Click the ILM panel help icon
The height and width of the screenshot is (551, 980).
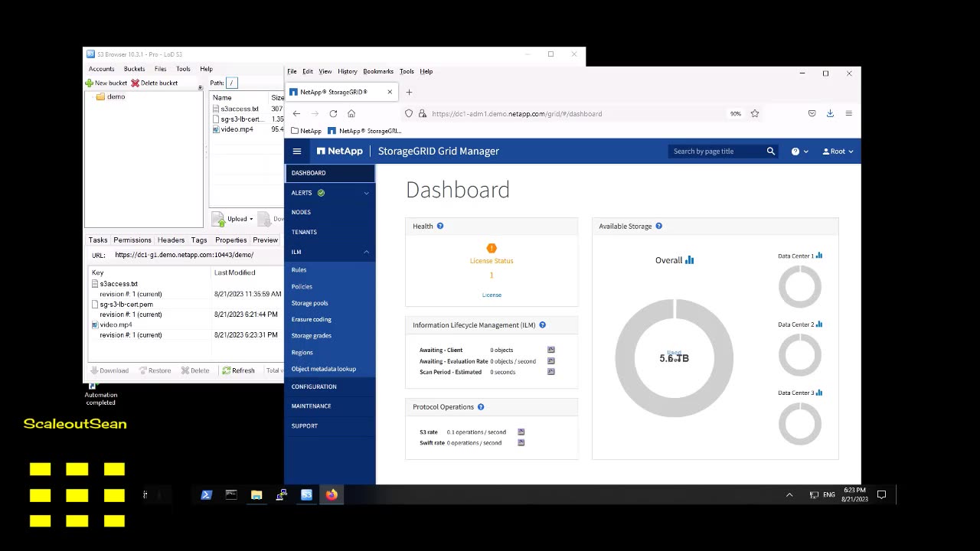point(542,325)
